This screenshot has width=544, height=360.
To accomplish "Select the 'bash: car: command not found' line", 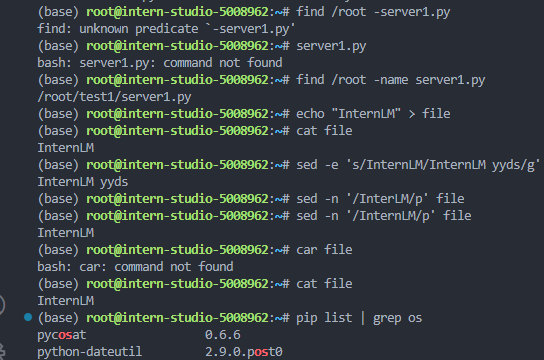I will [135, 267].
